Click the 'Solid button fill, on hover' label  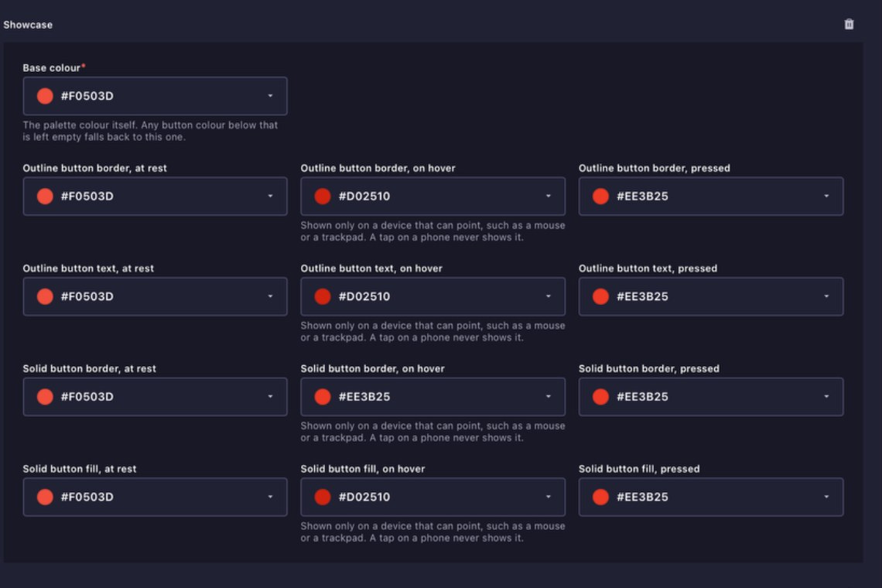click(x=363, y=469)
